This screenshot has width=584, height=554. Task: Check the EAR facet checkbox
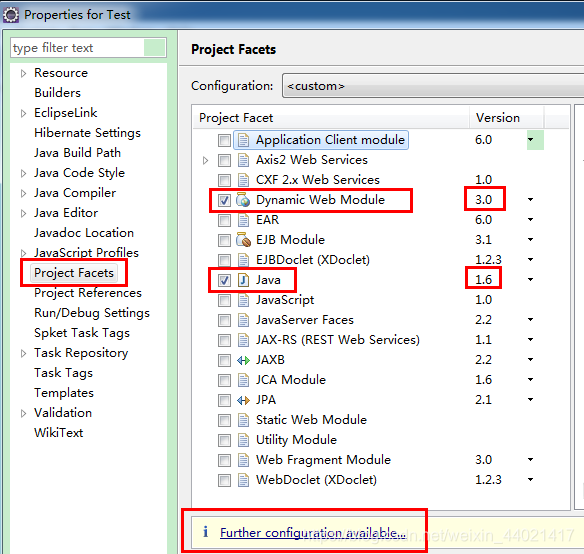point(224,220)
